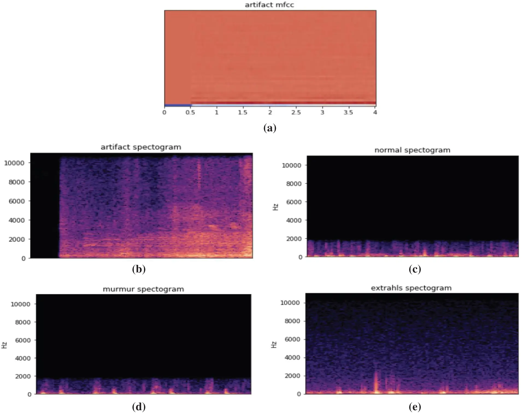This screenshot has width=532, height=413.
Task: Click the 0.5 tick on mfcc axis
Action: coord(190,112)
